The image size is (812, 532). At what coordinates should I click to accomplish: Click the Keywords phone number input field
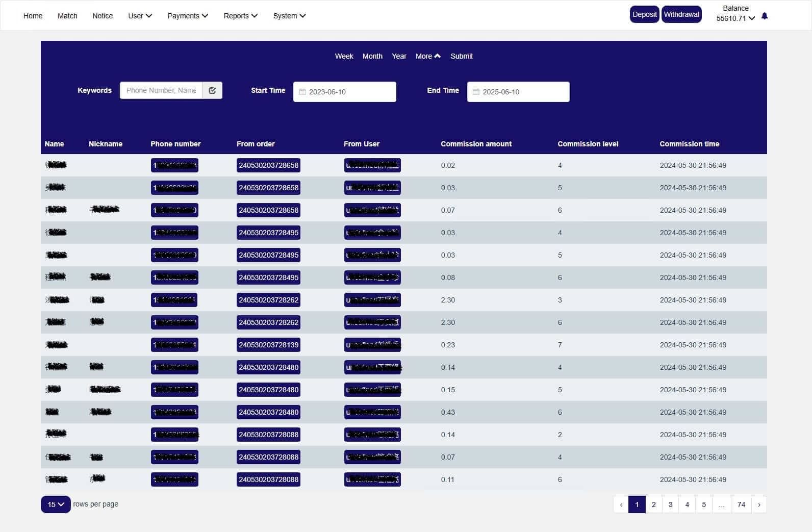[161, 90]
